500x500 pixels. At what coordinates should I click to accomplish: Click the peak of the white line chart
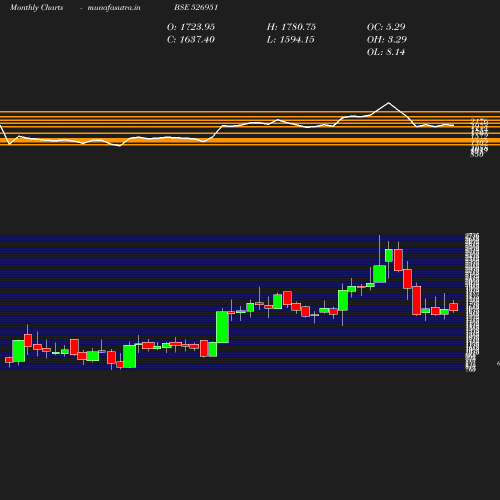tap(388, 103)
